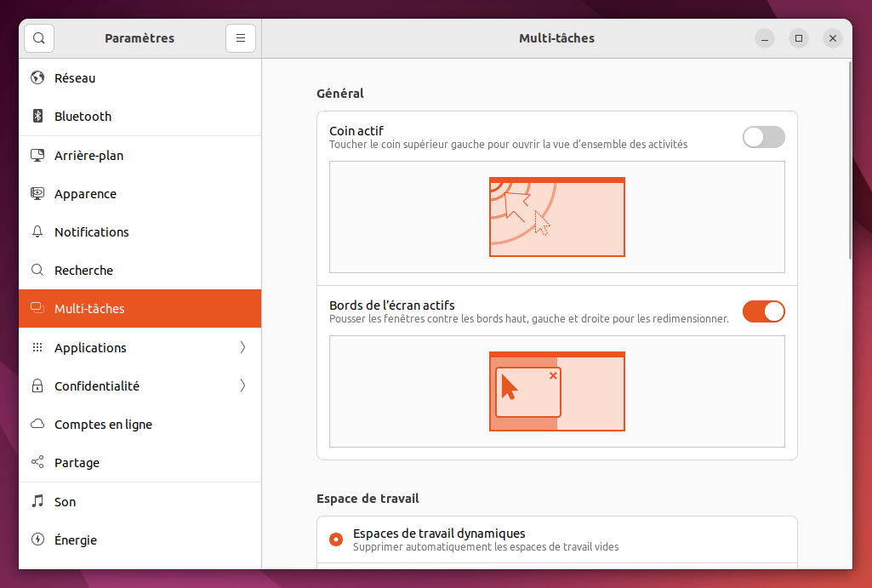
Task: Click the Recherche magnifier icon in sidebar
Action: tap(37, 270)
